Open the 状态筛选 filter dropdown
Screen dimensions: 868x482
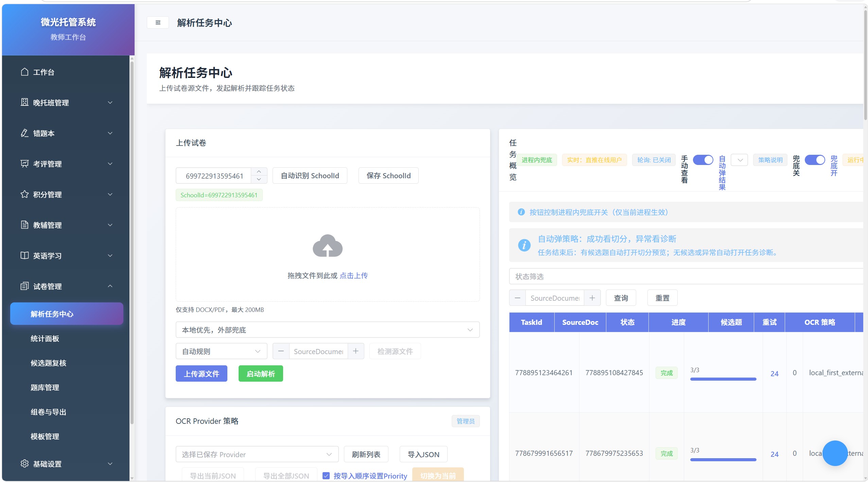tap(686, 276)
